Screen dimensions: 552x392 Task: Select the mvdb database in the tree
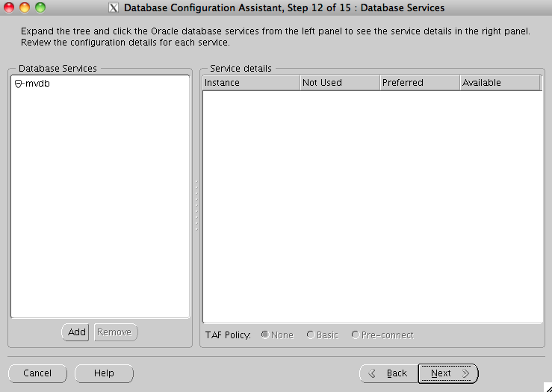point(37,84)
